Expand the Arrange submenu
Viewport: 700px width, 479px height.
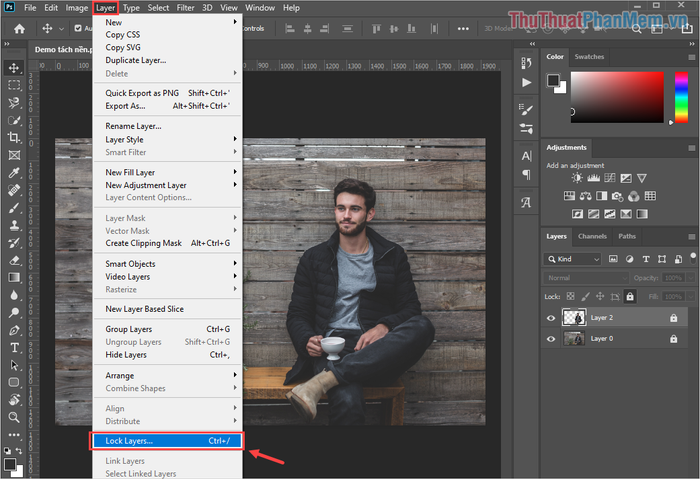point(167,375)
